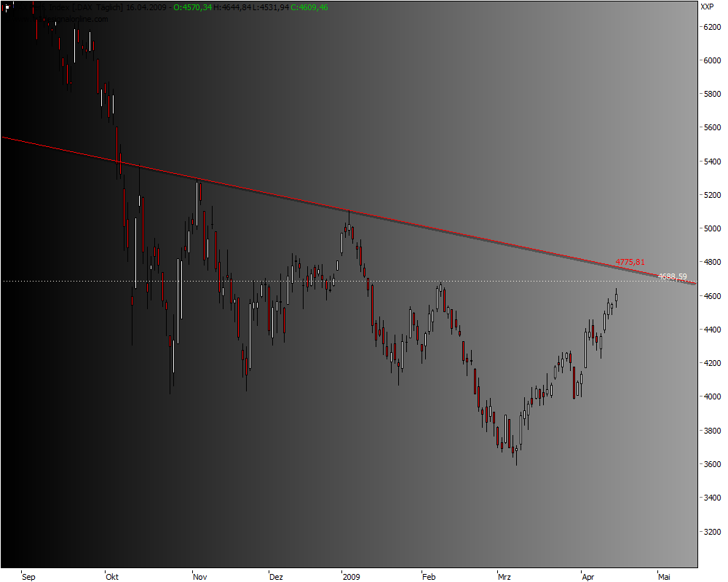
Task: Click the Mrz label on time axis
Action: click(x=505, y=576)
